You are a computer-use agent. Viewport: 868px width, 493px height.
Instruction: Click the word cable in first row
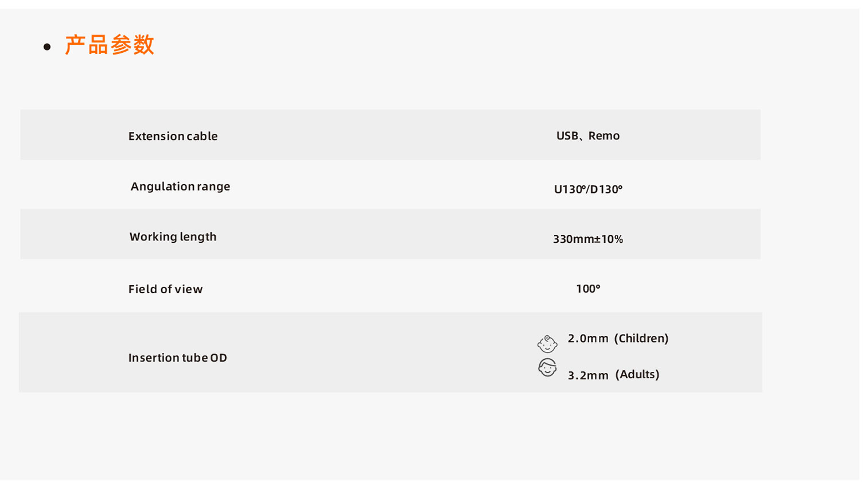[202, 136]
